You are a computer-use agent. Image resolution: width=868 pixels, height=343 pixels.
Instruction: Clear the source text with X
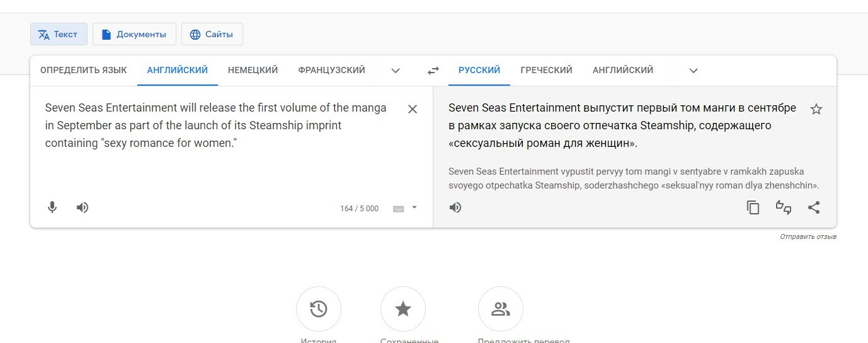(413, 109)
